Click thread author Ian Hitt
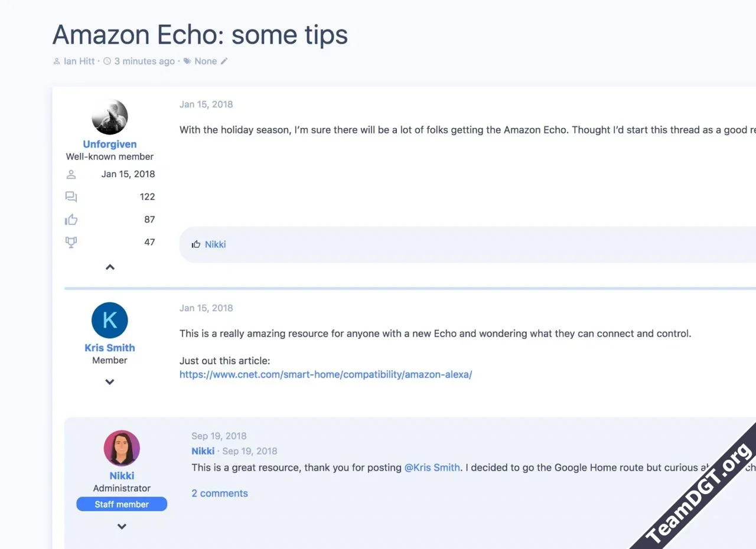This screenshot has width=756, height=549. (x=79, y=61)
